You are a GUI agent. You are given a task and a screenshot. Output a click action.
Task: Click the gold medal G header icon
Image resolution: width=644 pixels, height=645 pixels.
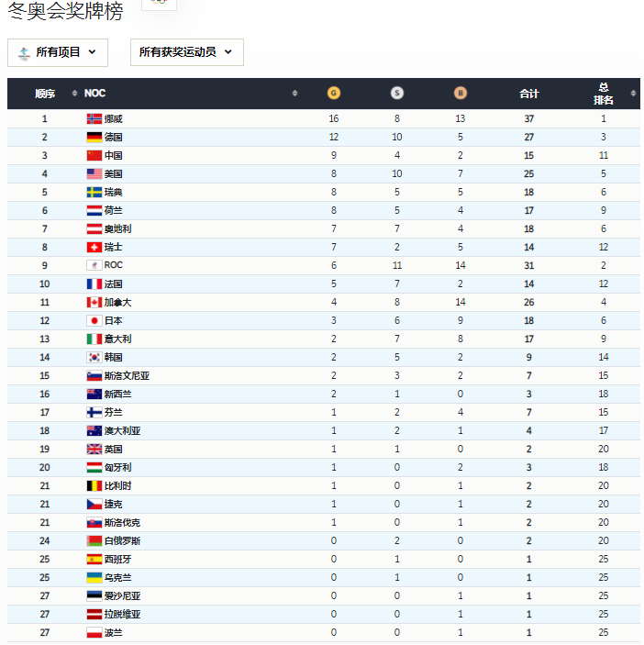(334, 93)
